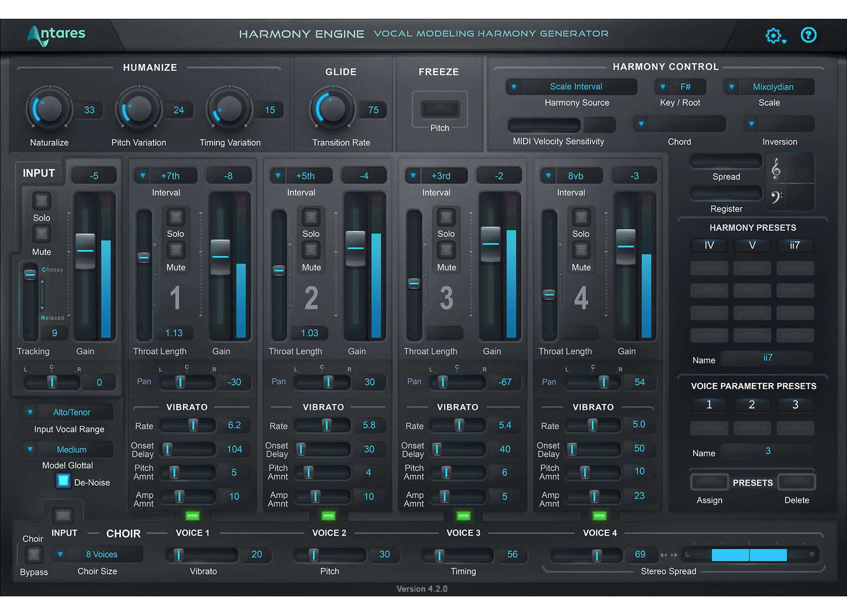The image size is (847, 616).
Task: Toggle Voice 4 choir green indicator
Action: tap(599, 516)
